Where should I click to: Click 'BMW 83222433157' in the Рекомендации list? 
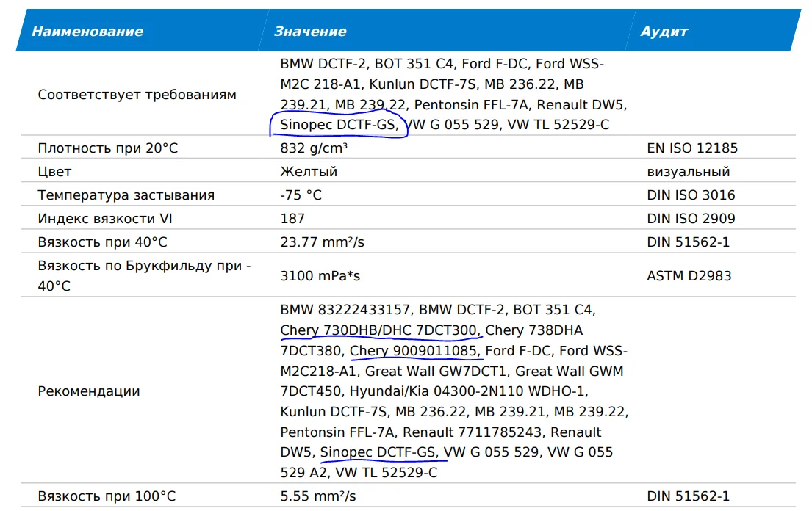tap(345, 310)
